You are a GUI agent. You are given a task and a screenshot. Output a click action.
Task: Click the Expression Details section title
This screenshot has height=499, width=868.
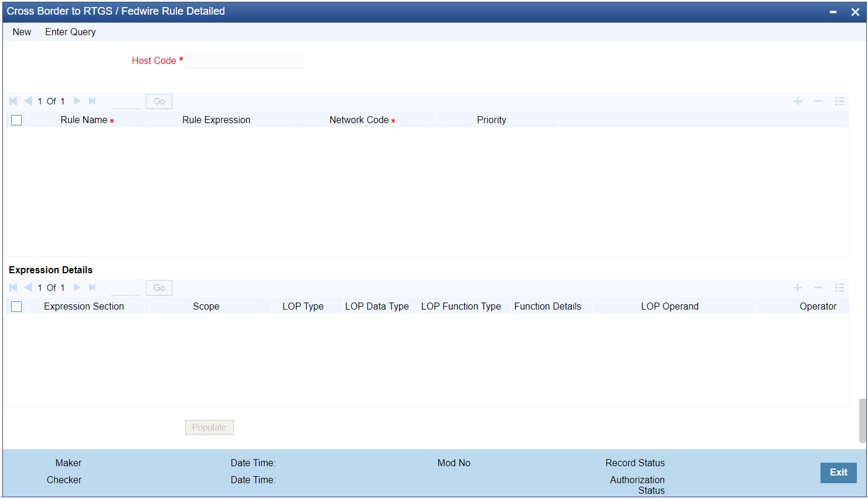[x=50, y=270]
